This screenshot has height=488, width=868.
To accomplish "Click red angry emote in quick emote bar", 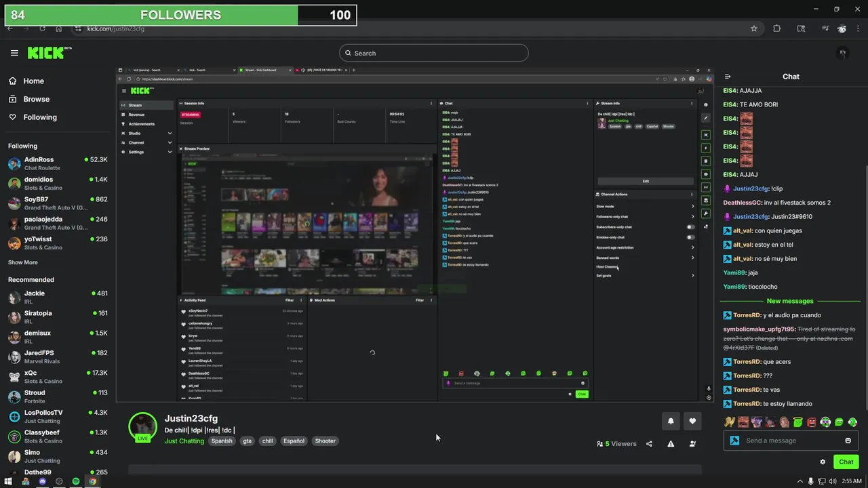I will pos(812,422).
